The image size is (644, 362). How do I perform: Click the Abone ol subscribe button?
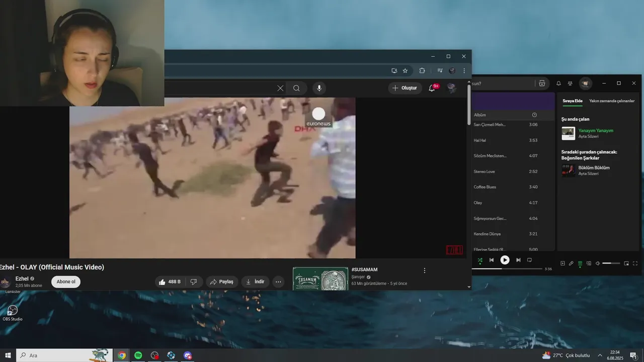pos(66,282)
